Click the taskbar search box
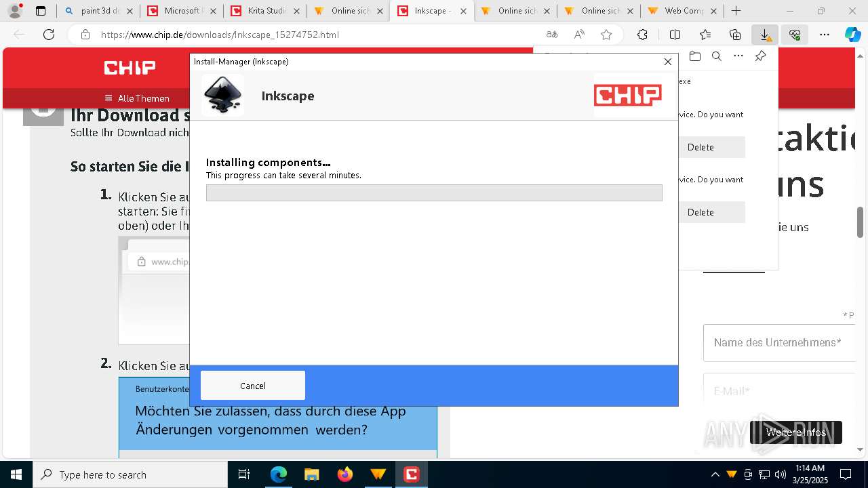Image resolution: width=868 pixels, height=488 pixels. 130,474
